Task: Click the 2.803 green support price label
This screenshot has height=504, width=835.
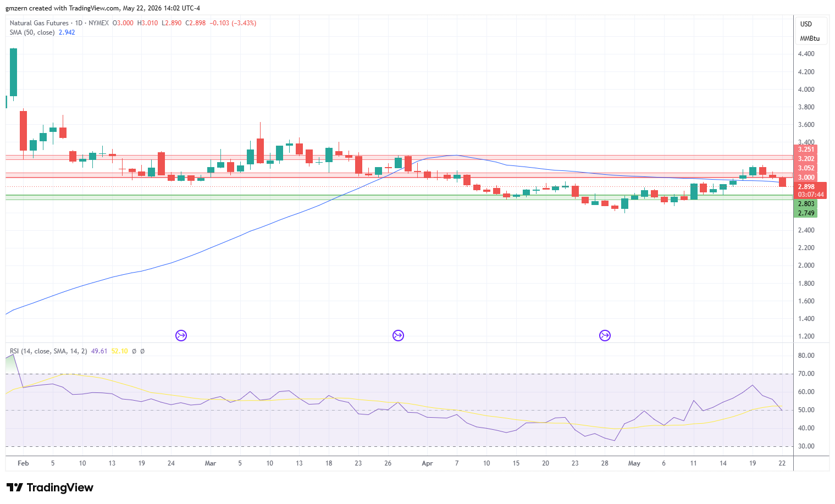Action: pyautogui.click(x=806, y=204)
